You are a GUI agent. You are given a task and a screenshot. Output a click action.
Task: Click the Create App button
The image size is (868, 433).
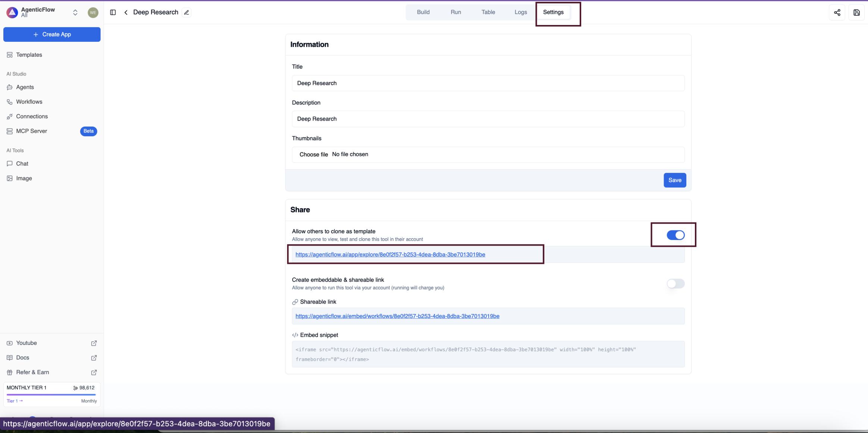point(52,34)
